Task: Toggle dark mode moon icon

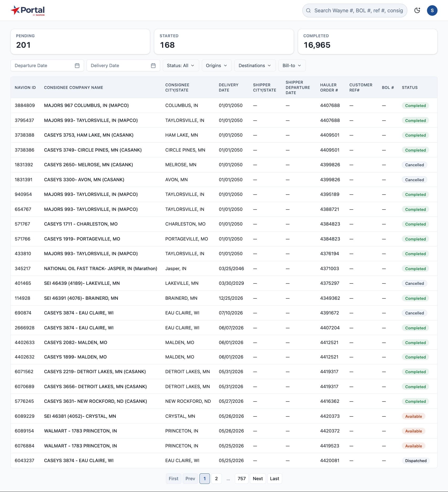Action: 417,10
